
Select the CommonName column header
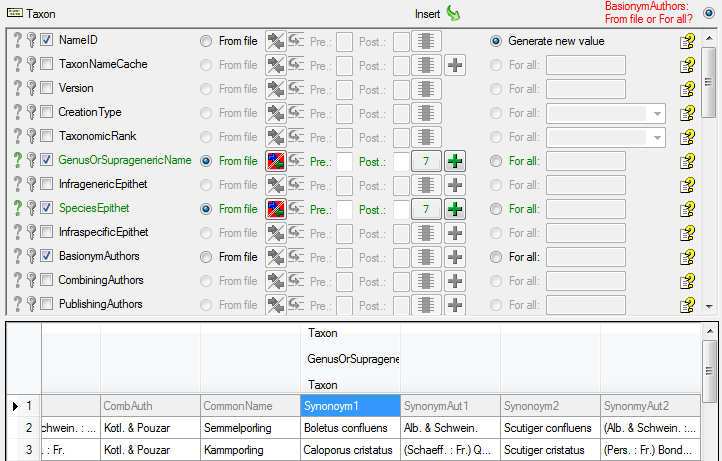(x=250, y=406)
